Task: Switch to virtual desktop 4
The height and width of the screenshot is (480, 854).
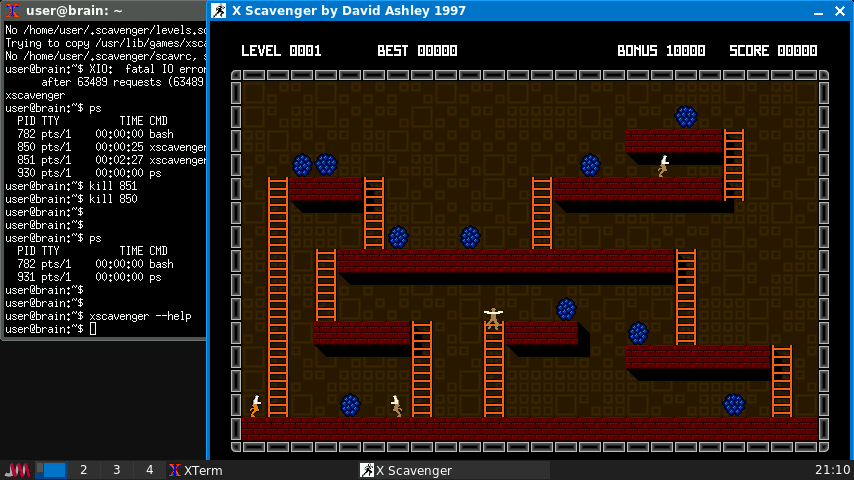Action: pos(149,470)
